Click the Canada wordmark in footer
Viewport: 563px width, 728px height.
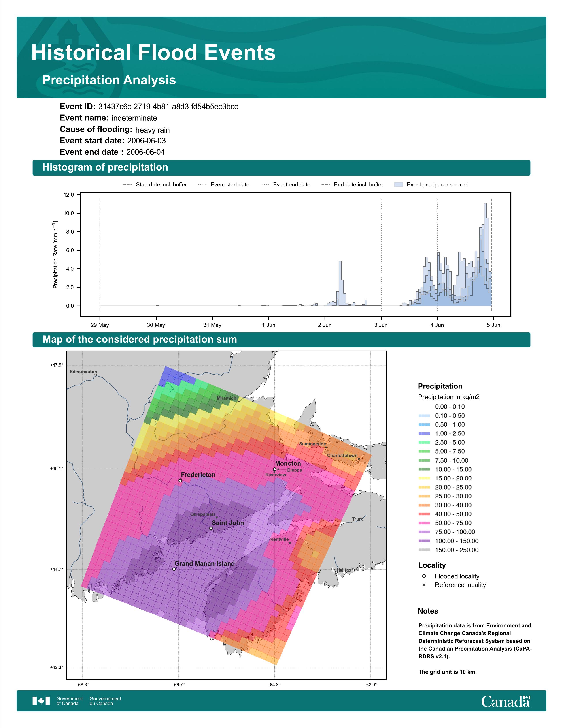[x=506, y=701]
